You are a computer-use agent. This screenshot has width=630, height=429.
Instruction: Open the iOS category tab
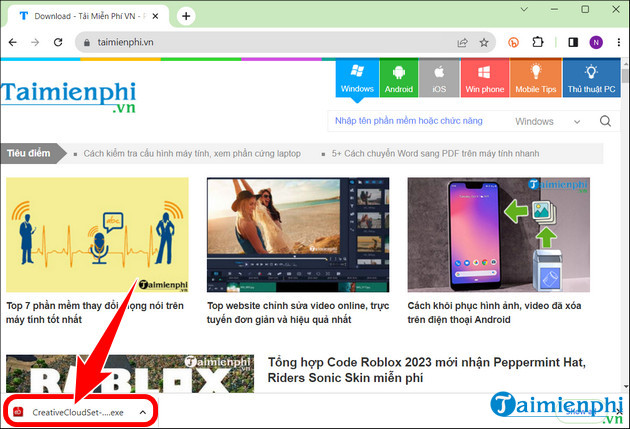[x=439, y=78]
